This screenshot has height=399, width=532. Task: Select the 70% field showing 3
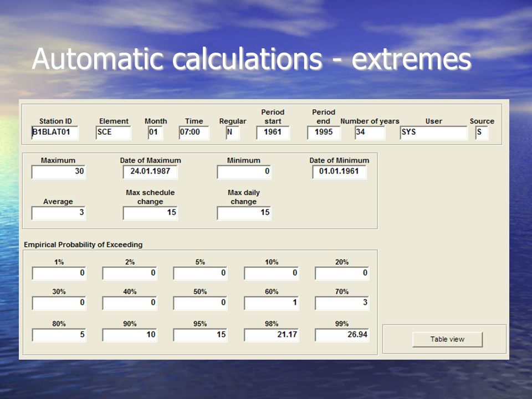pos(342,303)
